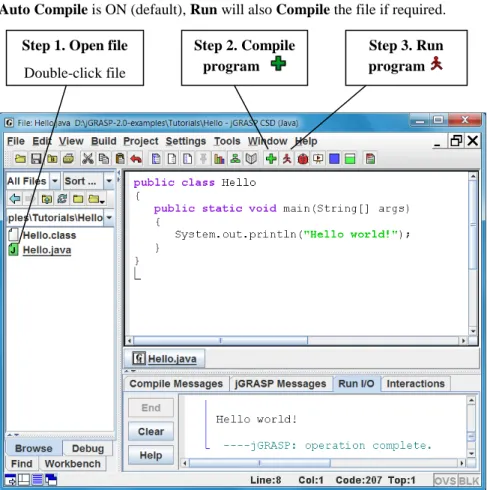Click the Open File folder icon in toolbar
The width and height of the screenshot is (487, 490).
[20, 159]
